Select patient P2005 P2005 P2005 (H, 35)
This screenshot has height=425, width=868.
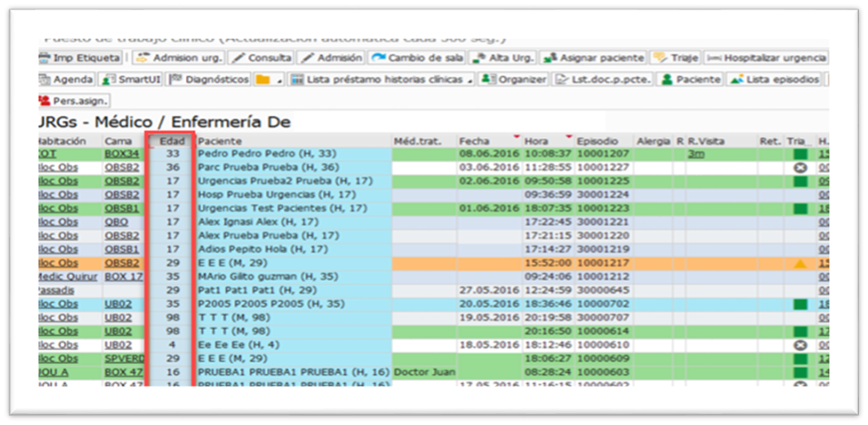click(271, 304)
